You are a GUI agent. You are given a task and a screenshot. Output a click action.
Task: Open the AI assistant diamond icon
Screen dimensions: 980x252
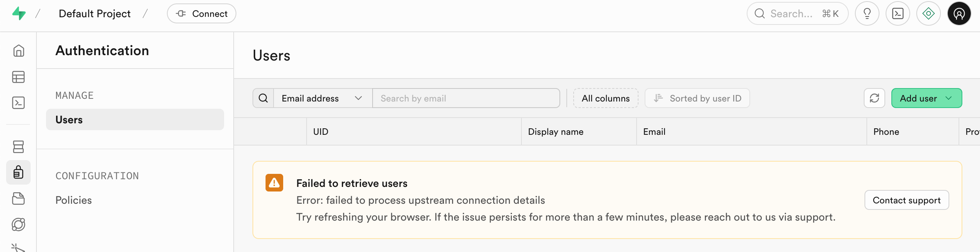pos(928,14)
